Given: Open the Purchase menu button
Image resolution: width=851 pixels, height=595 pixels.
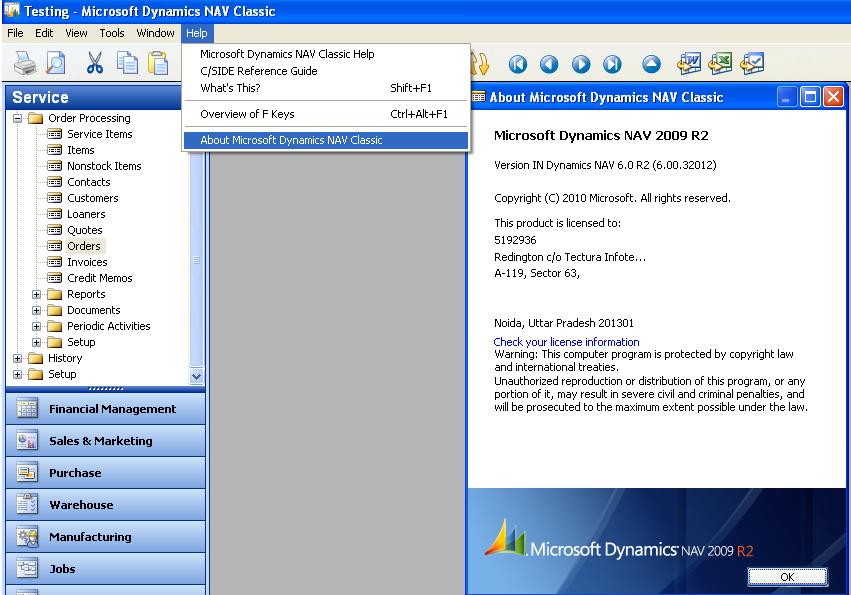Looking at the screenshot, I should click(x=105, y=473).
